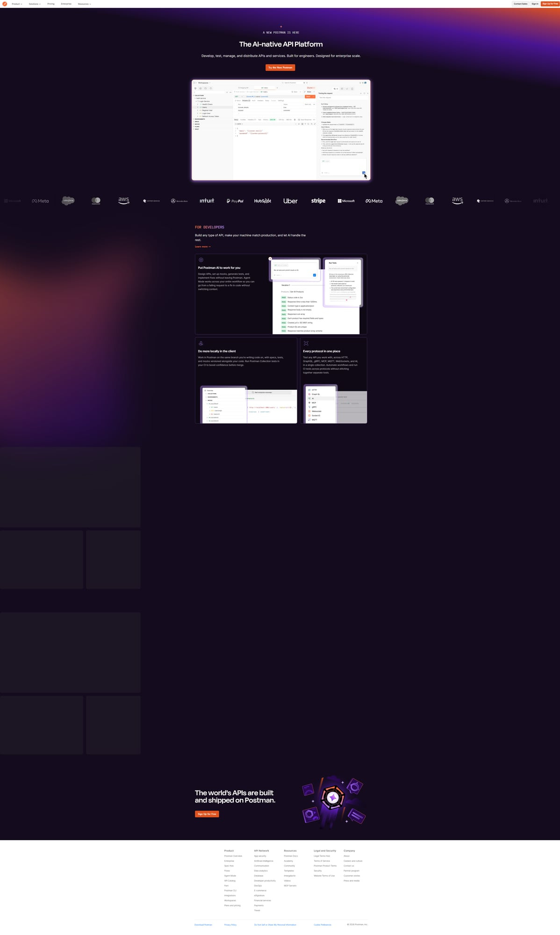Open the Solutions dropdown menu

pyautogui.click(x=35, y=4)
